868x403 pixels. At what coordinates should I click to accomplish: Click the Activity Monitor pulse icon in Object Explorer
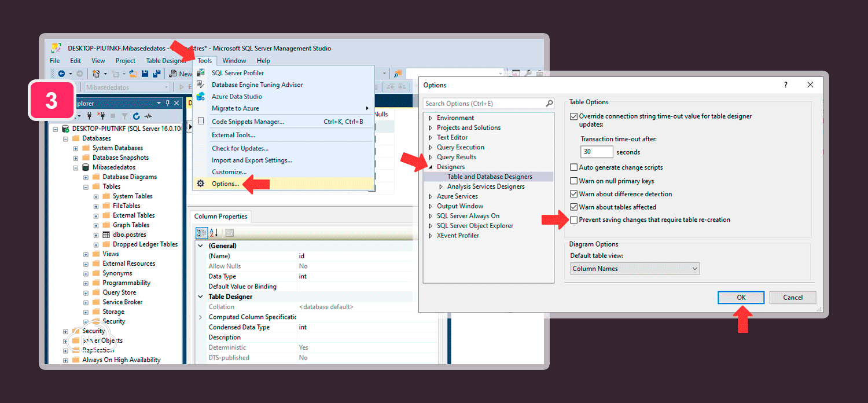pyautogui.click(x=149, y=116)
